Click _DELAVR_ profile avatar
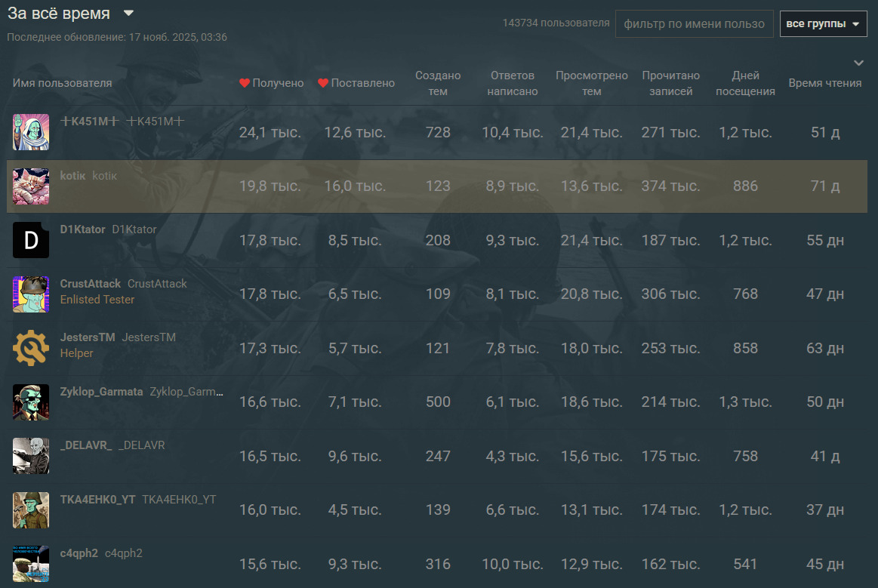The width and height of the screenshot is (878, 588). pyautogui.click(x=31, y=456)
